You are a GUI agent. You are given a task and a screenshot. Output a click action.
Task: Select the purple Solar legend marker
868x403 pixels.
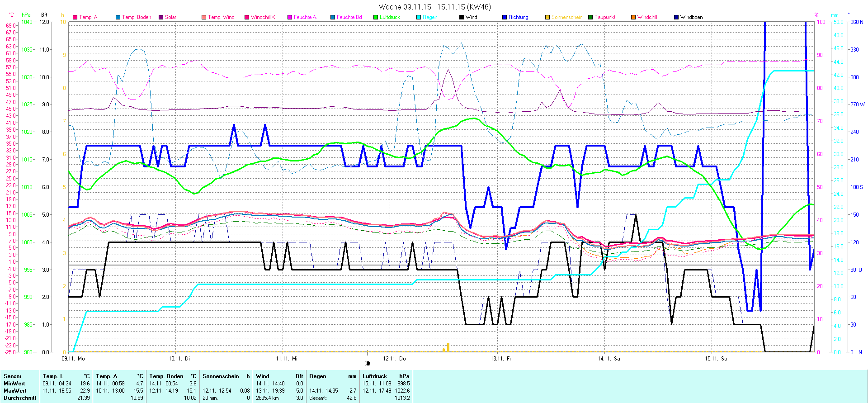tap(161, 17)
